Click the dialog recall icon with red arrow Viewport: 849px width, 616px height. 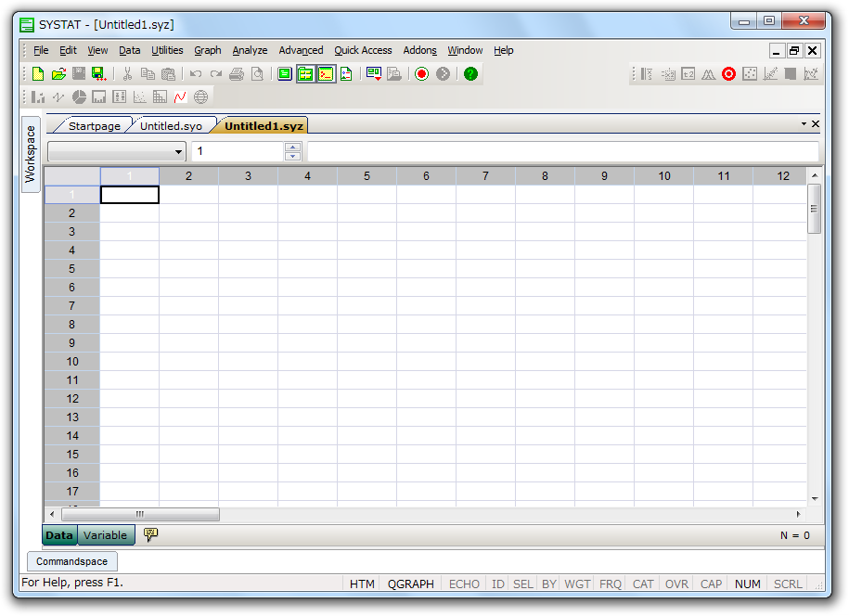(x=374, y=73)
